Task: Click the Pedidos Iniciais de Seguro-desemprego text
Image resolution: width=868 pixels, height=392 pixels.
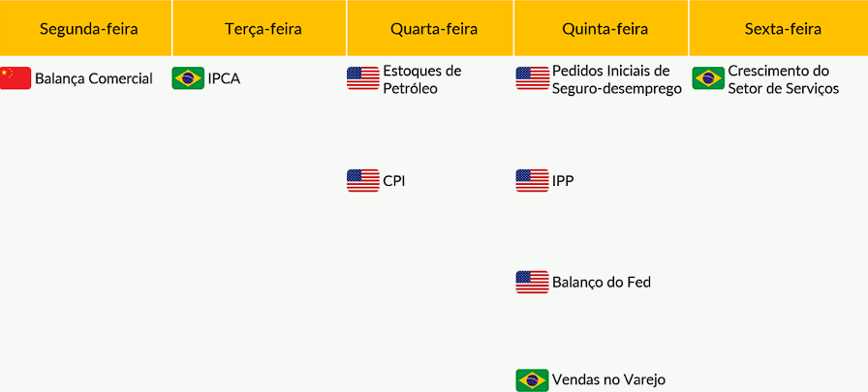Action: pos(616,79)
